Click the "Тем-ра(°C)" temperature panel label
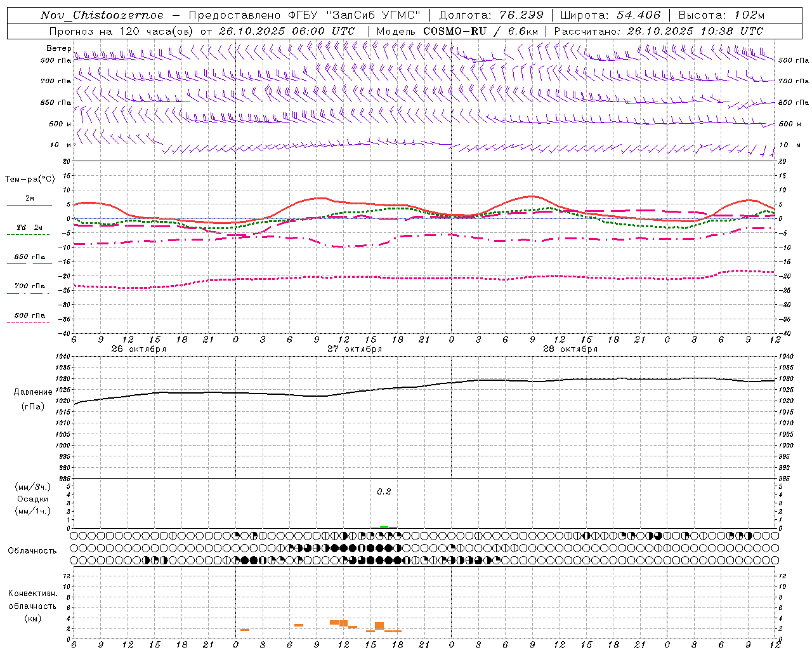Viewport: 812px width, 650px height. pyautogui.click(x=30, y=180)
